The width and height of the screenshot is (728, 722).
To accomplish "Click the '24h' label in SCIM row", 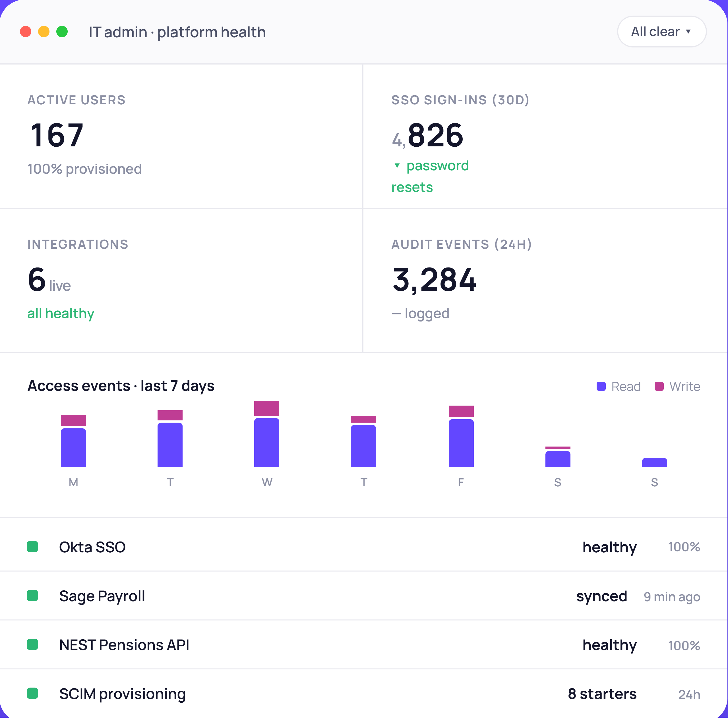I will click(x=689, y=694).
